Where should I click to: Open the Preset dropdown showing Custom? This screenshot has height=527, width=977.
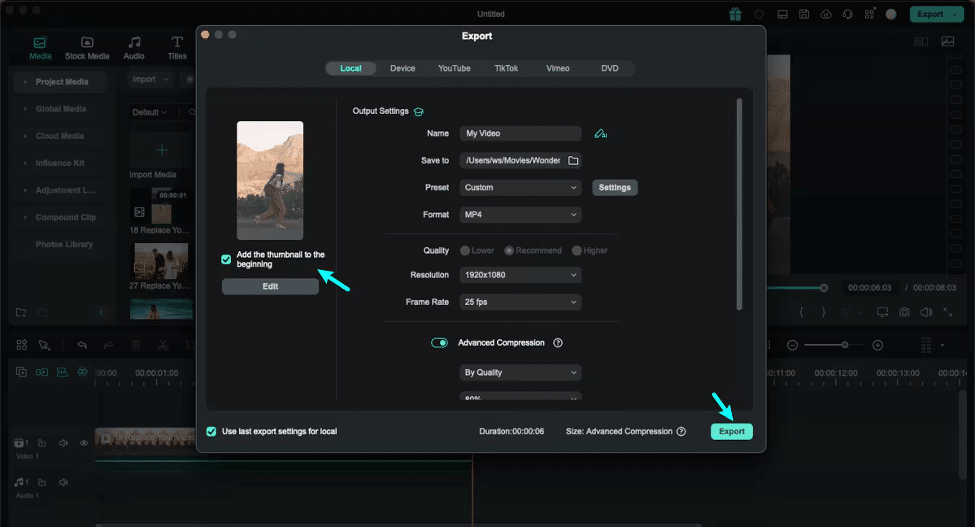coord(520,188)
